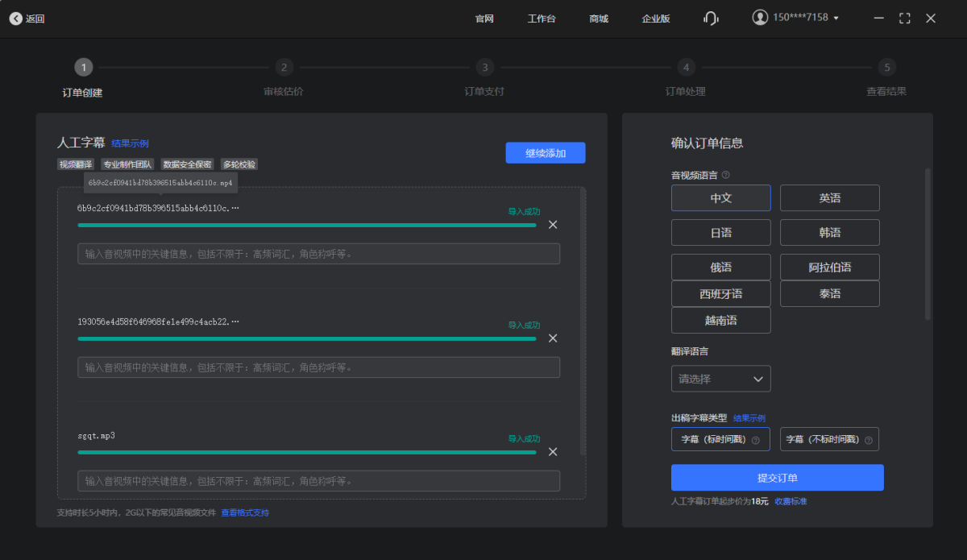This screenshot has height=560, width=967.
Task: Select step 2 审核估价
Action: (x=284, y=78)
